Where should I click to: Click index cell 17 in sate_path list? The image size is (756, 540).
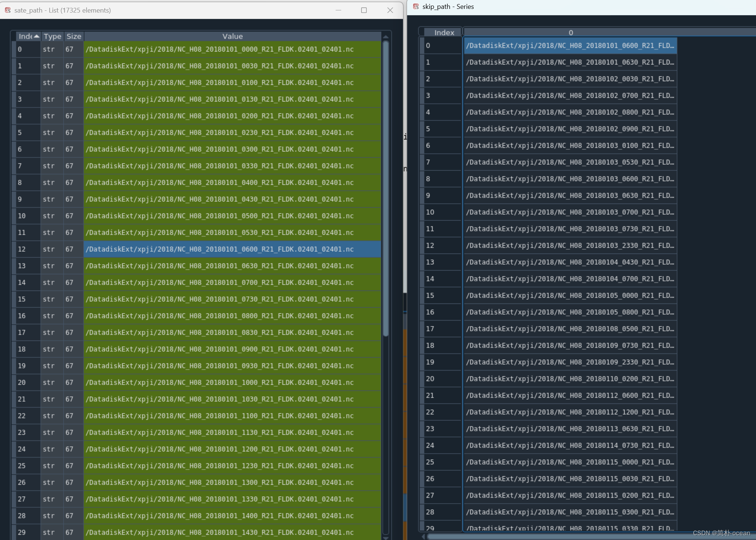point(28,332)
